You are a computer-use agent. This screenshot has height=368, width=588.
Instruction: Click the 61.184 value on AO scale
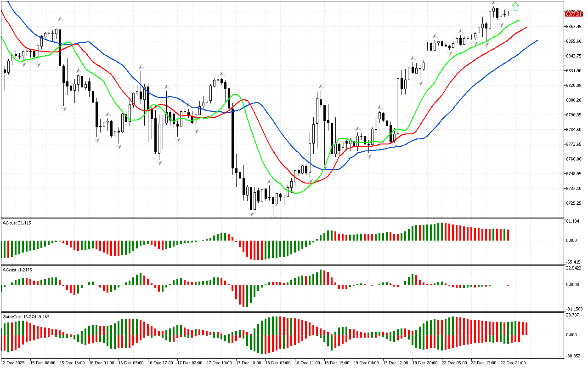tap(573, 221)
